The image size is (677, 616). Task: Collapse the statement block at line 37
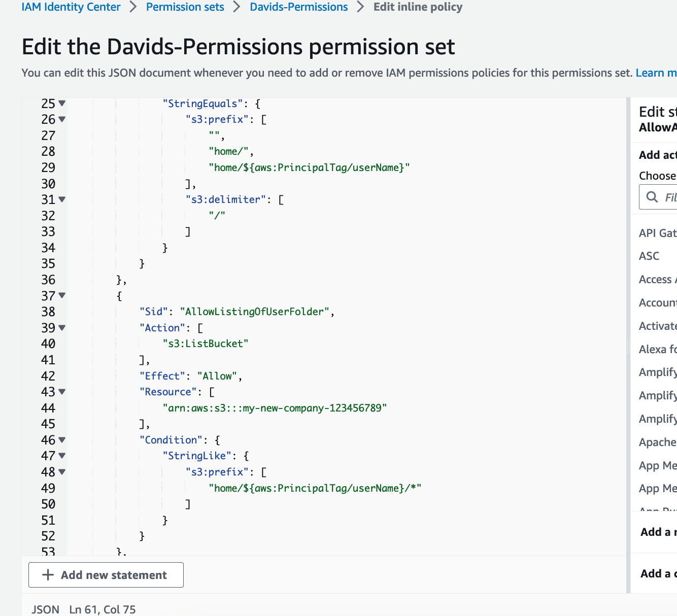point(62,295)
